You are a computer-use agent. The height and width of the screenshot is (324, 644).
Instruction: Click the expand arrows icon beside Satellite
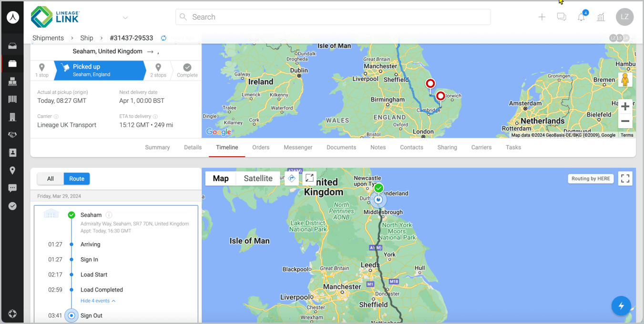click(309, 178)
